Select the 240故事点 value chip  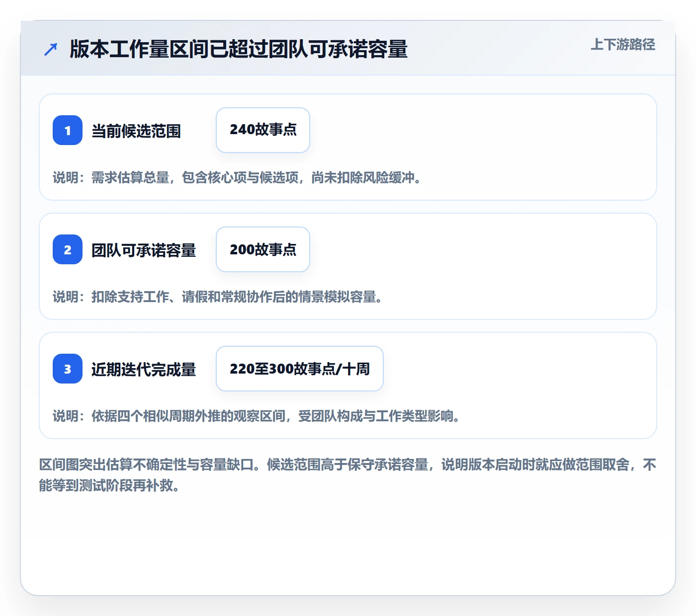point(263,130)
